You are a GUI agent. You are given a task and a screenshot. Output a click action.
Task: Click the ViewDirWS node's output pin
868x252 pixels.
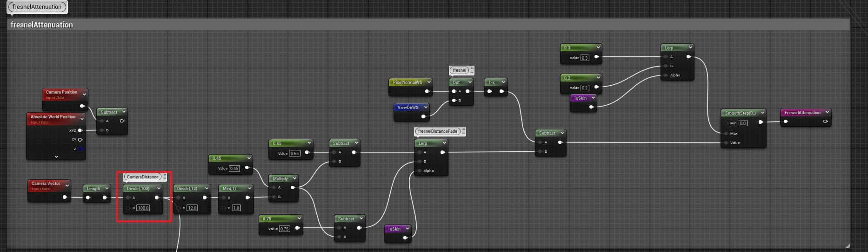(423, 116)
